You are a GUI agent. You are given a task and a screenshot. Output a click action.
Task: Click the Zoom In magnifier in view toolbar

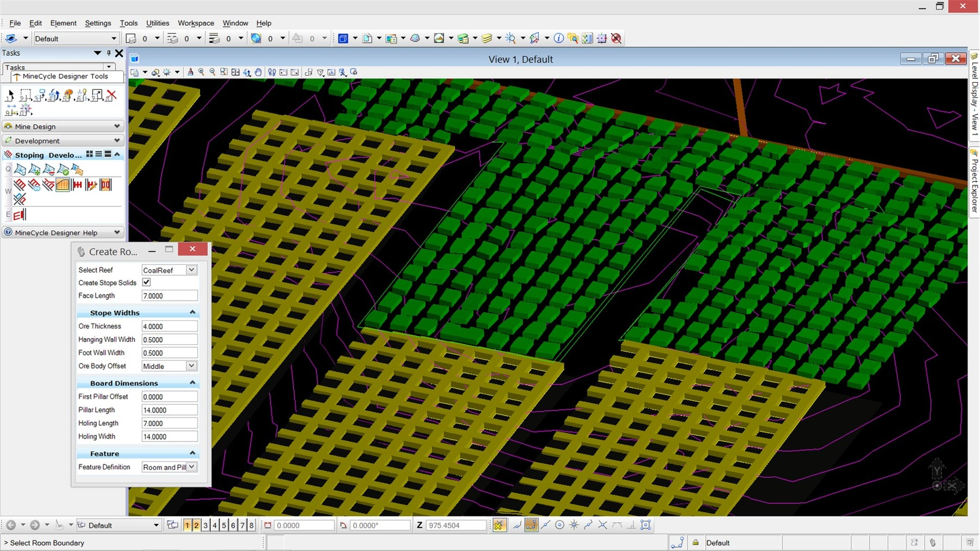click(201, 72)
